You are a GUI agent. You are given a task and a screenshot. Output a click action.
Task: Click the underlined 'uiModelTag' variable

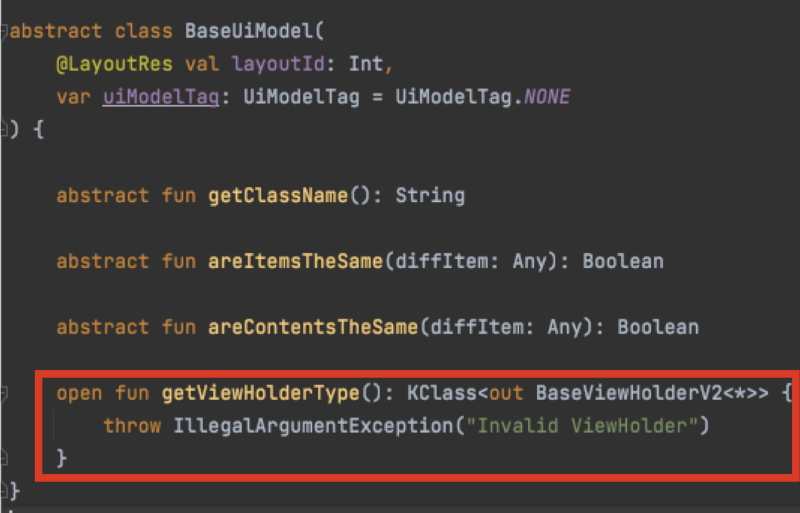(161, 97)
